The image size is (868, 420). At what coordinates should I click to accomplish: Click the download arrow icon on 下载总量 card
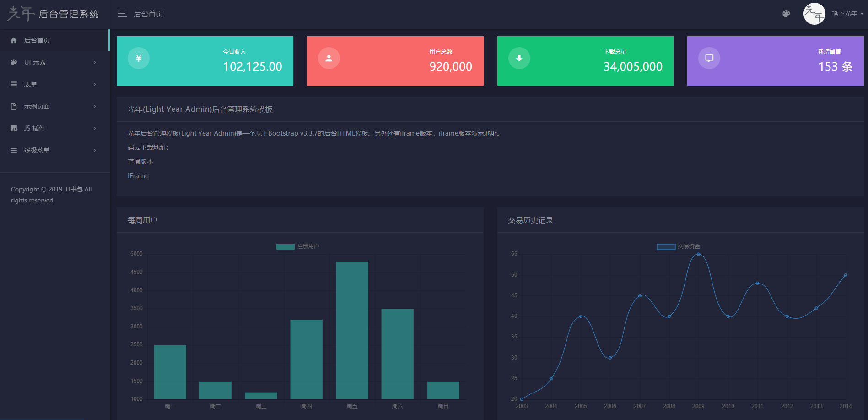pyautogui.click(x=519, y=58)
